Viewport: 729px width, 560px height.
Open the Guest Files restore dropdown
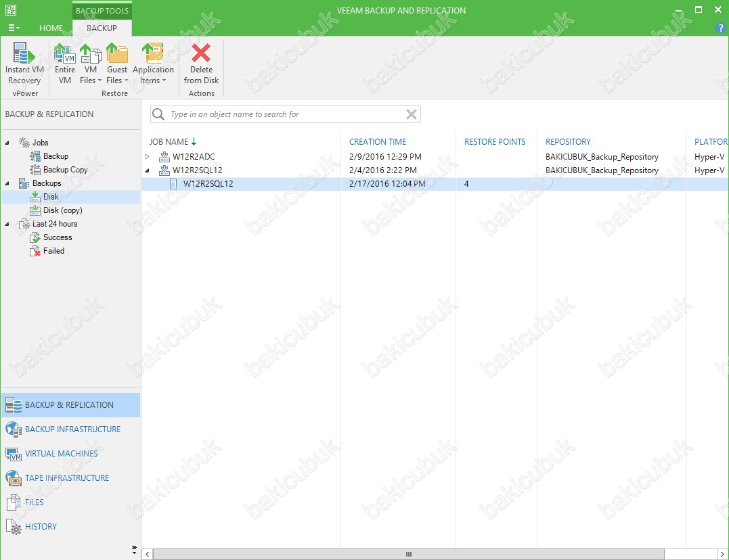point(116,63)
